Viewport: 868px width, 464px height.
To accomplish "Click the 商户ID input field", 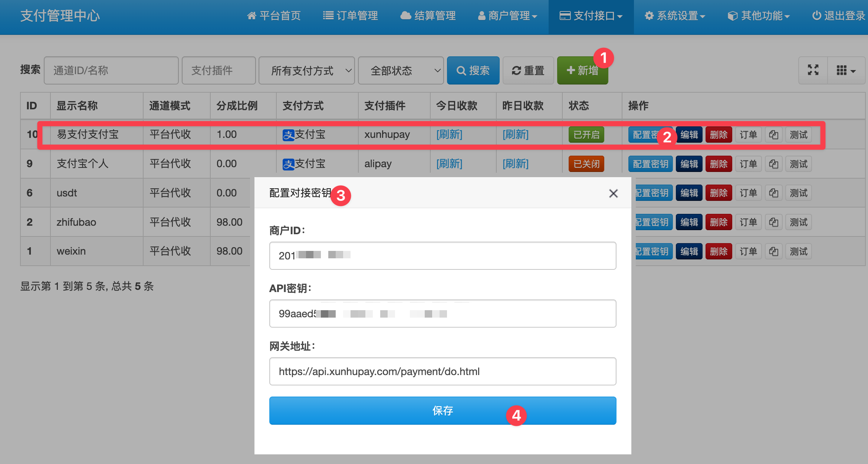I will point(443,255).
